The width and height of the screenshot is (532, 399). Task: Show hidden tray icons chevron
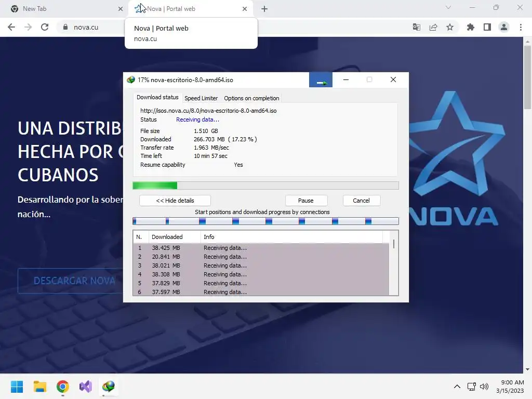457,387
